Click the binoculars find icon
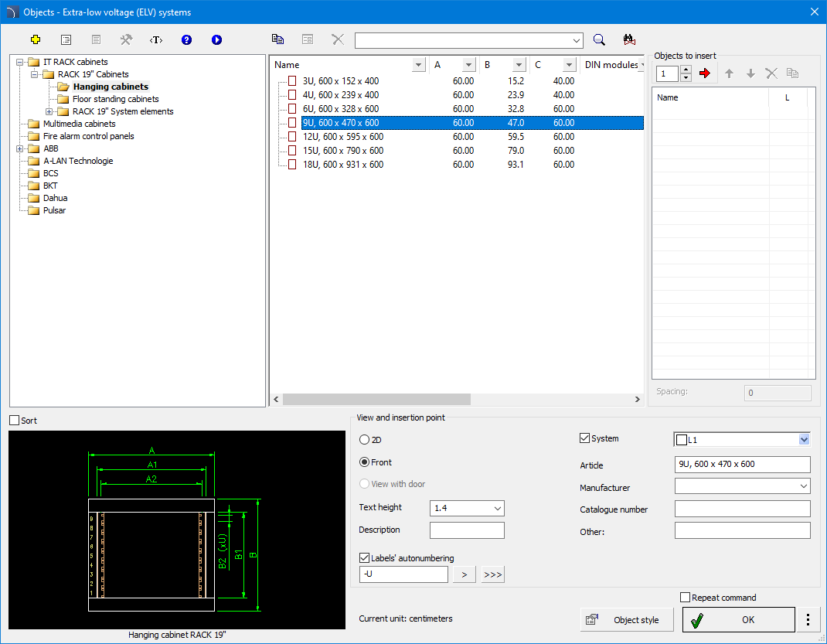827x644 pixels. [x=628, y=39]
